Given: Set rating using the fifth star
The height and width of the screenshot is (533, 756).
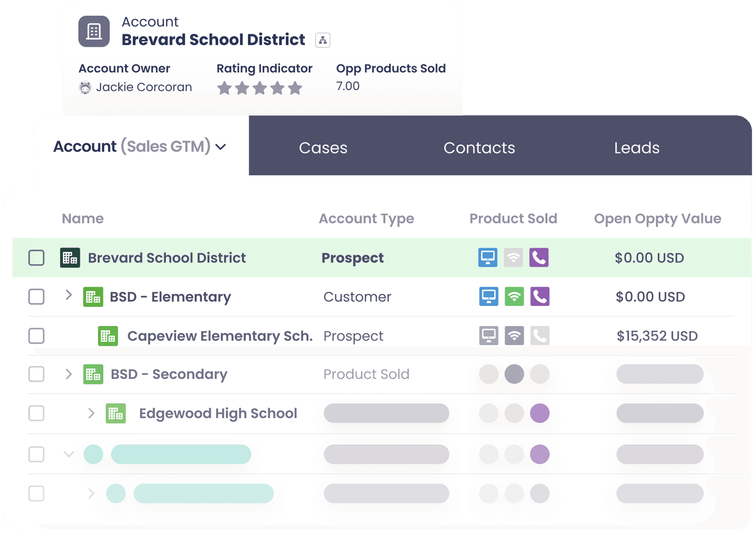Looking at the screenshot, I should 295,88.
